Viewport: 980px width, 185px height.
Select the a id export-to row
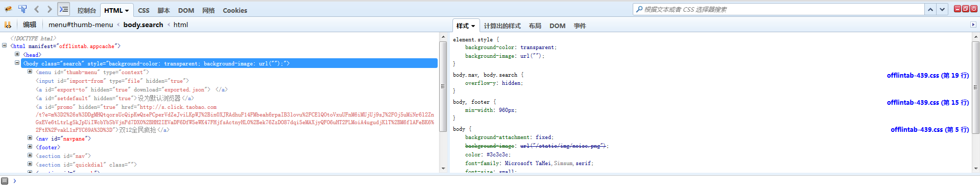(131, 89)
